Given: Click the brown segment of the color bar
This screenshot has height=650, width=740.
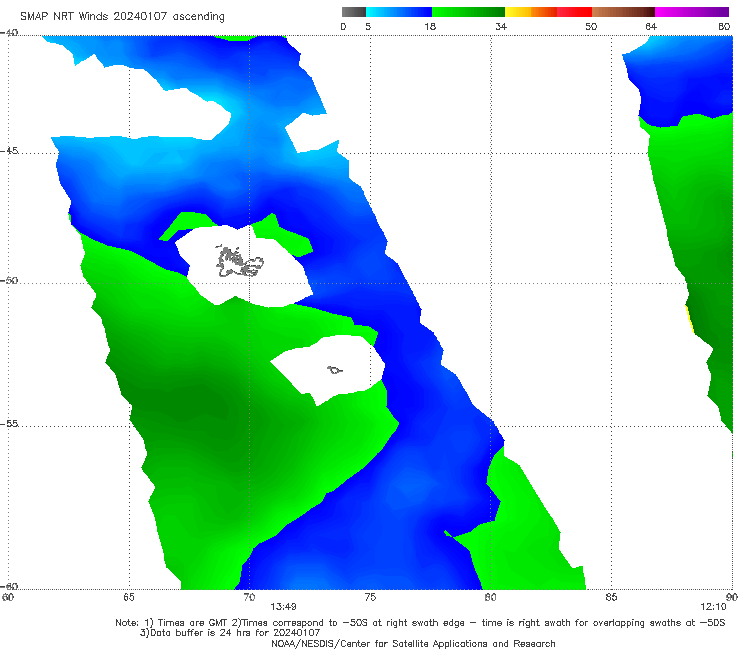Looking at the screenshot, I should (623, 12).
